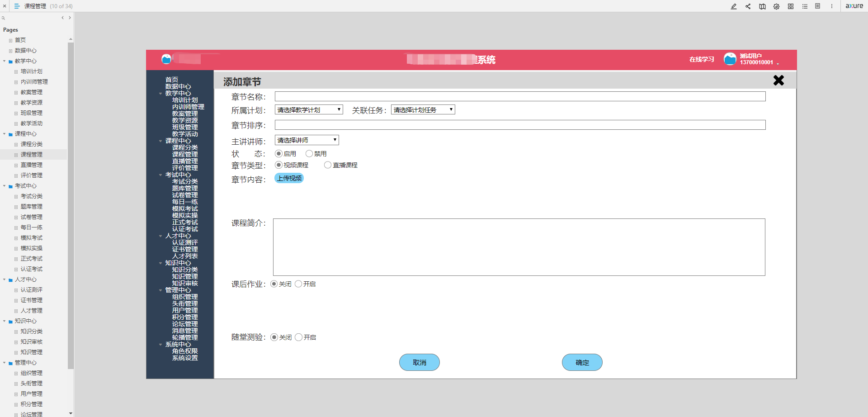Click folder icon of 考试中心 in Pages

point(10,186)
